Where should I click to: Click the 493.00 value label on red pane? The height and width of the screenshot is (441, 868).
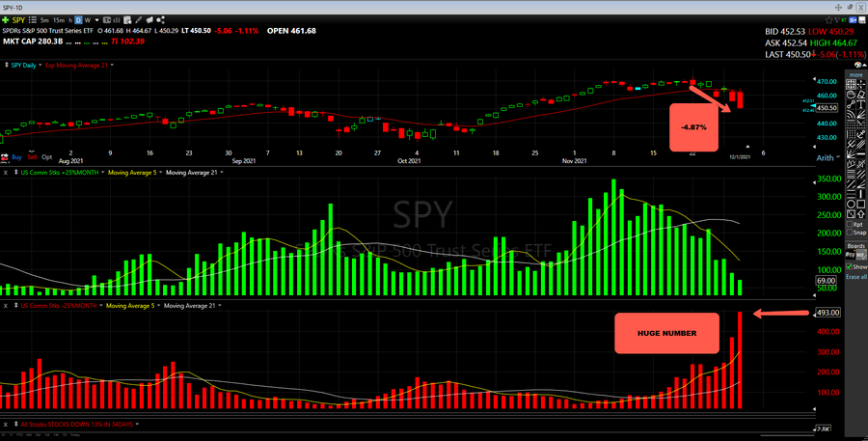[x=828, y=313]
